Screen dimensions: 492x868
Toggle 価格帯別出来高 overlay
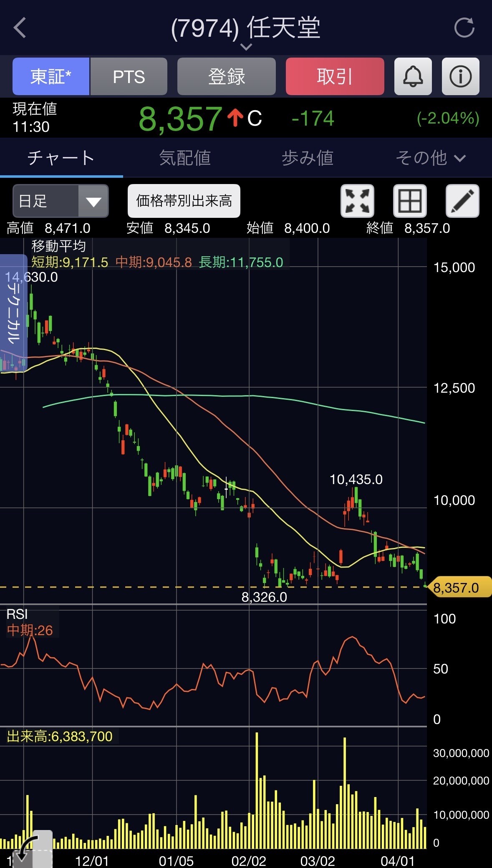tap(184, 201)
